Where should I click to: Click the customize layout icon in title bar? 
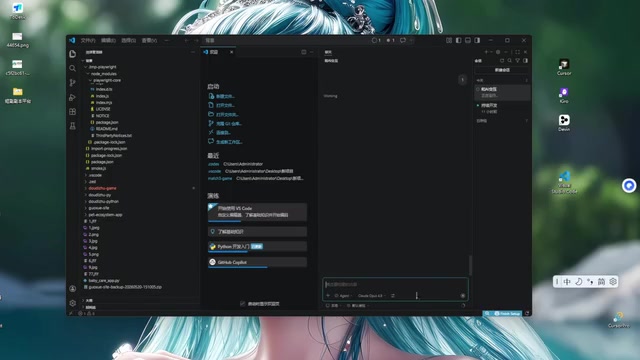[x=449, y=40]
